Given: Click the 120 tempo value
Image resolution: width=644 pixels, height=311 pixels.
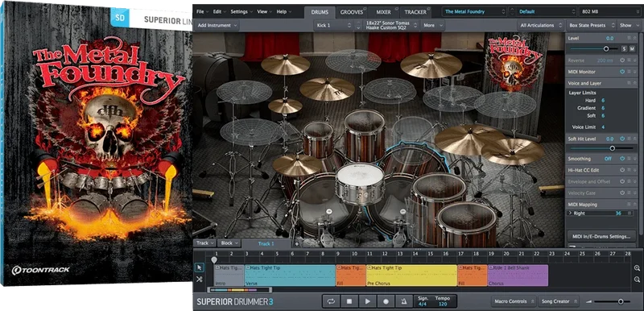Looking at the screenshot, I should (x=443, y=305).
